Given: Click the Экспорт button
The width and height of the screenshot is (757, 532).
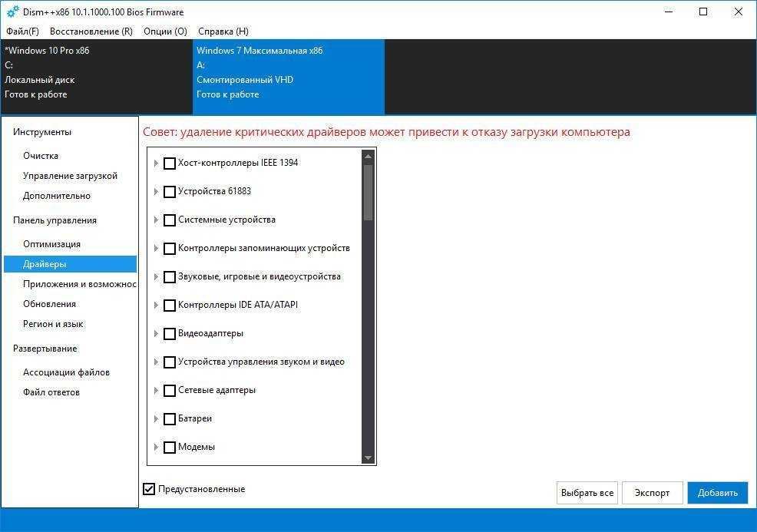Looking at the screenshot, I should (x=653, y=493).
